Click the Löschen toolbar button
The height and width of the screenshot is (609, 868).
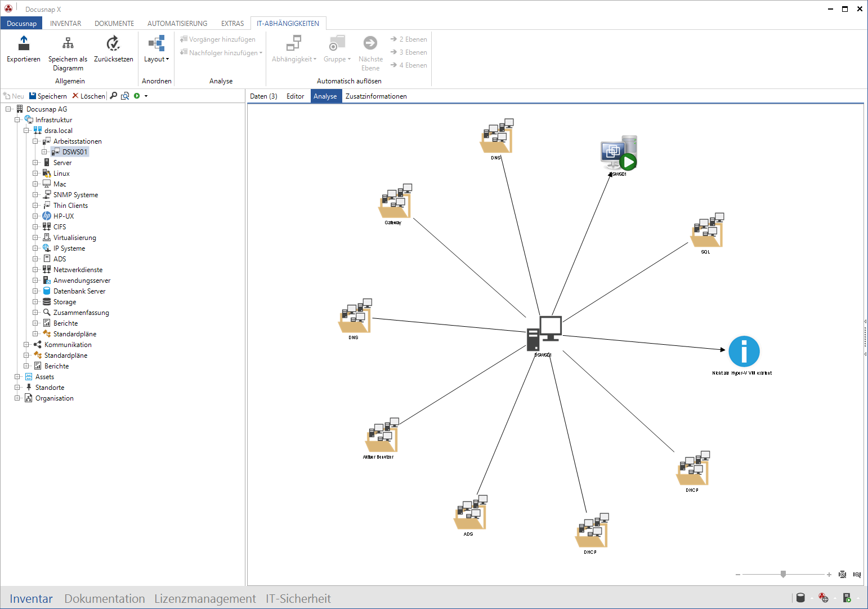tap(88, 96)
